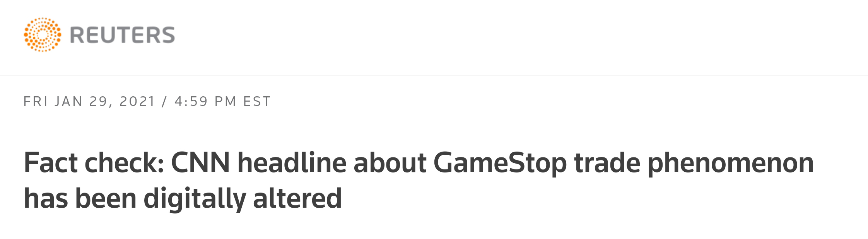Click the 'FRI' day abbreviation in the dateline
This screenshot has width=868, height=239.
36,101
